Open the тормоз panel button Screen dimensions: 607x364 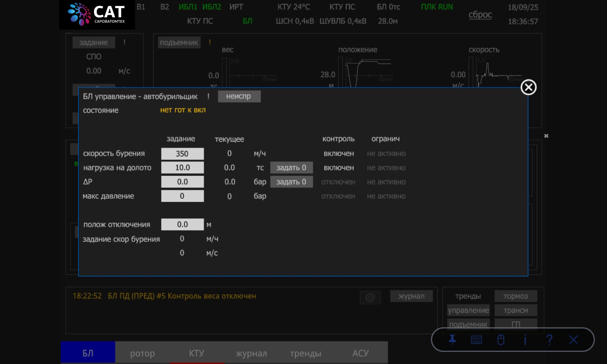pyautogui.click(x=516, y=296)
